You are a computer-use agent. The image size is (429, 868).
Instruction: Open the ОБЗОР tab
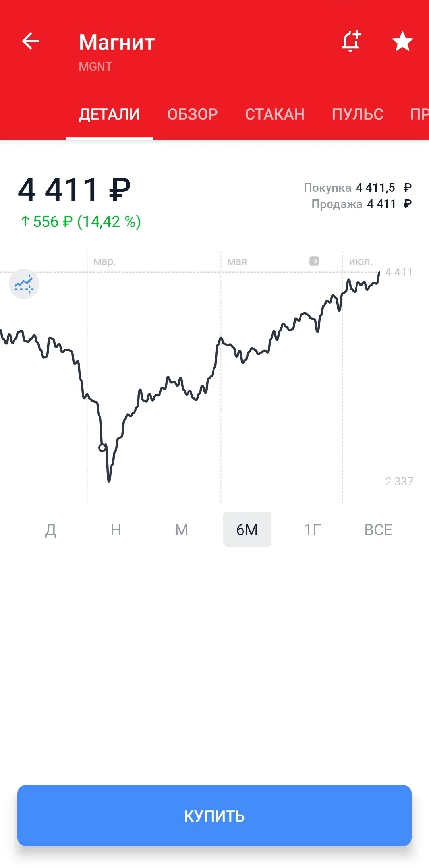tap(193, 114)
